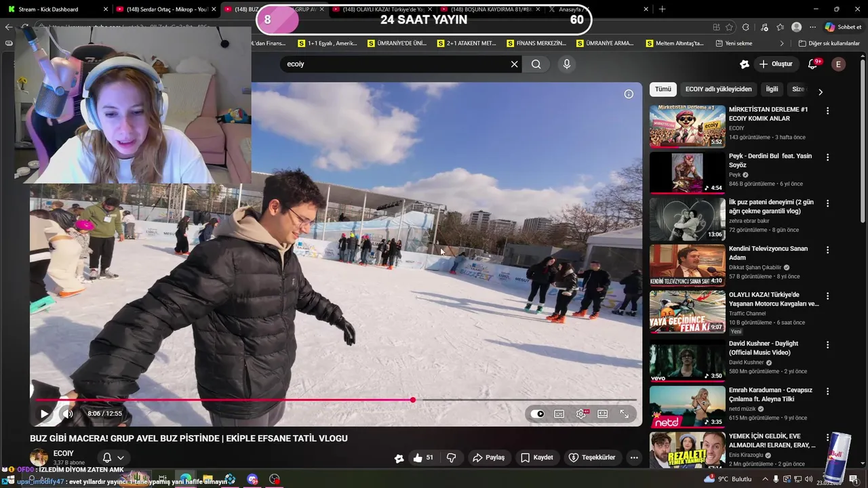Open Edge settings and more menu
The width and height of the screenshot is (868, 488).
click(812, 27)
